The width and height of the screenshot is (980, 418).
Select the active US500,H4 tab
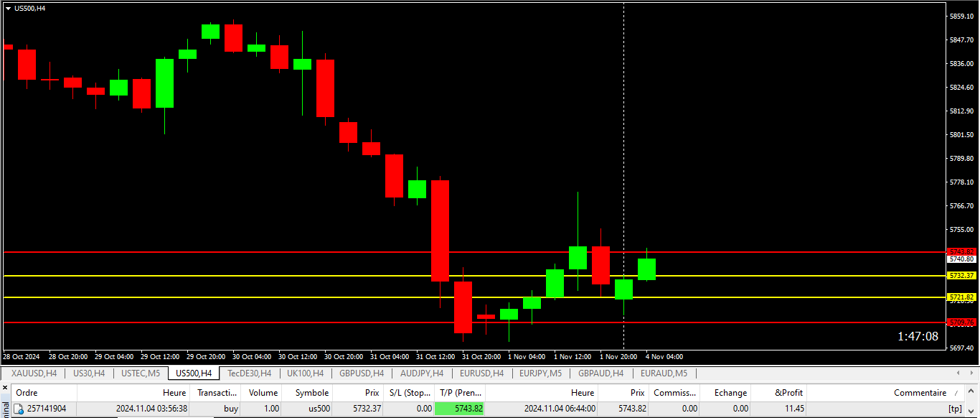pyautogui.click(x=194, y=373)
